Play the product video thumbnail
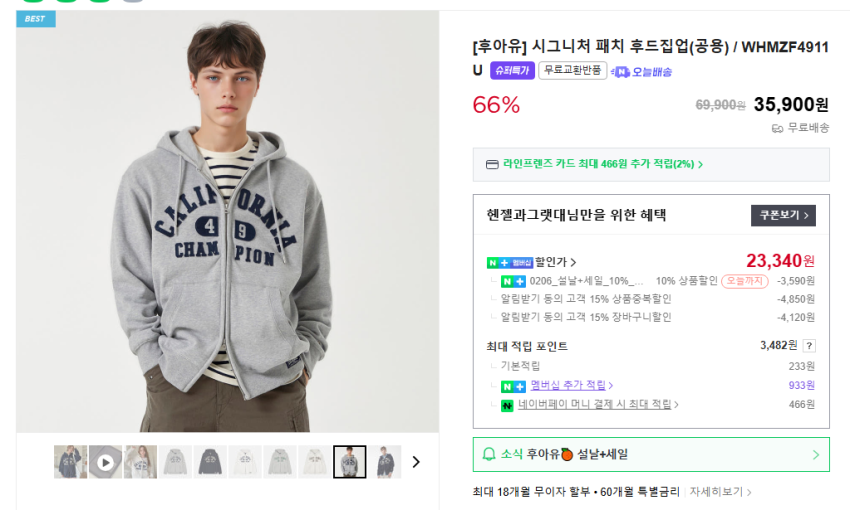 pyautogui.click(x=105, y=462)
